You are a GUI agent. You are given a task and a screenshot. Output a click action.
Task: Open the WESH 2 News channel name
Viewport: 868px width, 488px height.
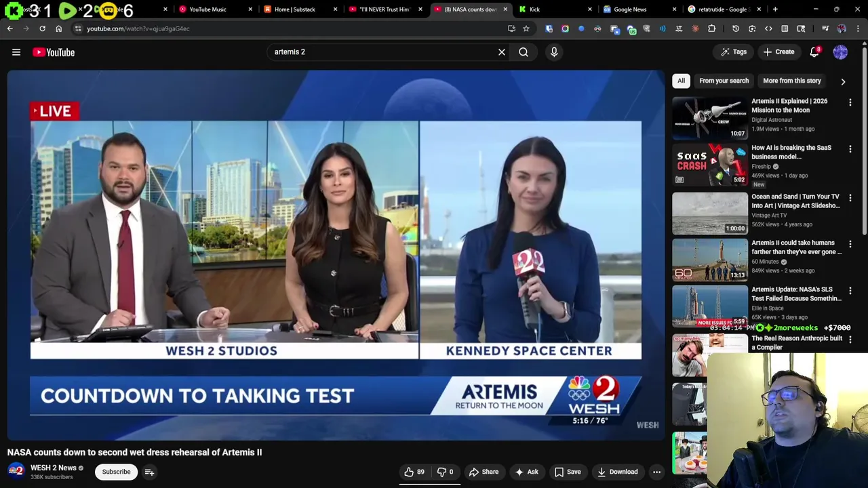pyautogui.click(x=53, y=468)
